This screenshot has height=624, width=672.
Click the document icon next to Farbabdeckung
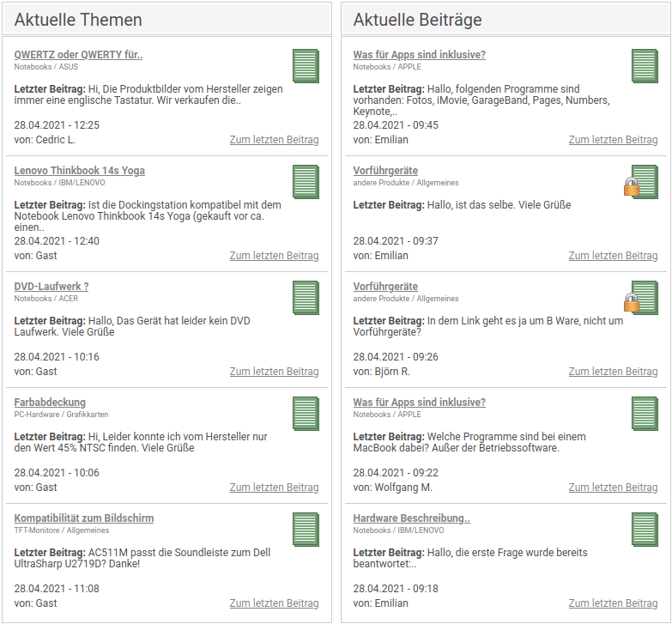[x=306, y=414]
